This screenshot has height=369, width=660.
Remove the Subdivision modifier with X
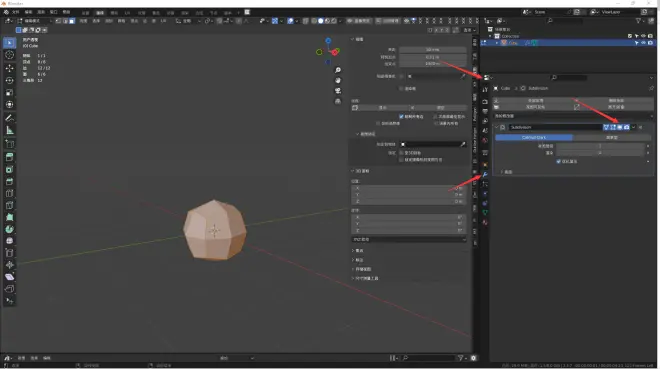pos(641,127)
